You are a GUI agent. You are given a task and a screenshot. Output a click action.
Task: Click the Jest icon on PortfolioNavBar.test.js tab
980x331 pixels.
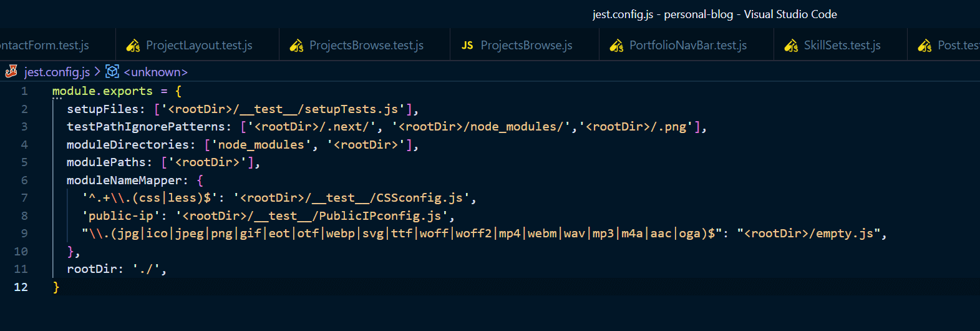tap(616, 46)
